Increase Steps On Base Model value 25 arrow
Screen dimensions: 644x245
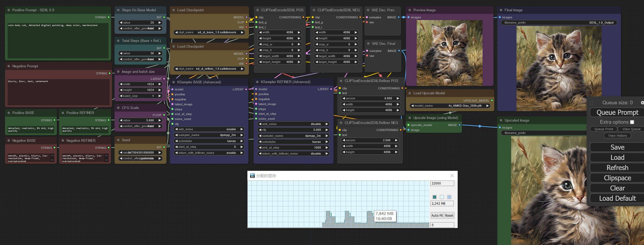159,23
